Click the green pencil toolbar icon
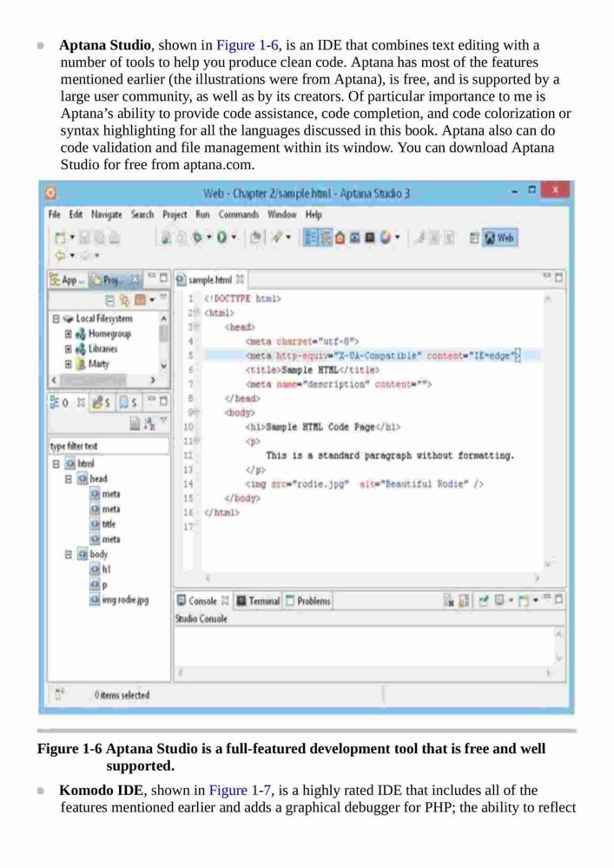 pyautogui.click(x=277, y=238)
